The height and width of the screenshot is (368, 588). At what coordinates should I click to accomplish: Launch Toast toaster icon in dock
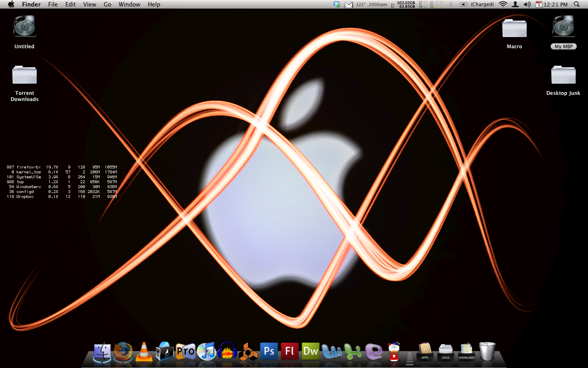(165, 352)
